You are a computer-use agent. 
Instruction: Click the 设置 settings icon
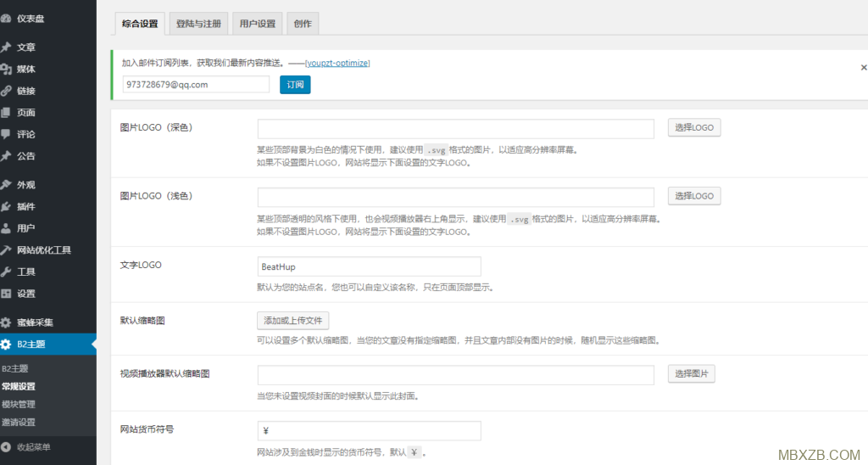tap(6, 294)
